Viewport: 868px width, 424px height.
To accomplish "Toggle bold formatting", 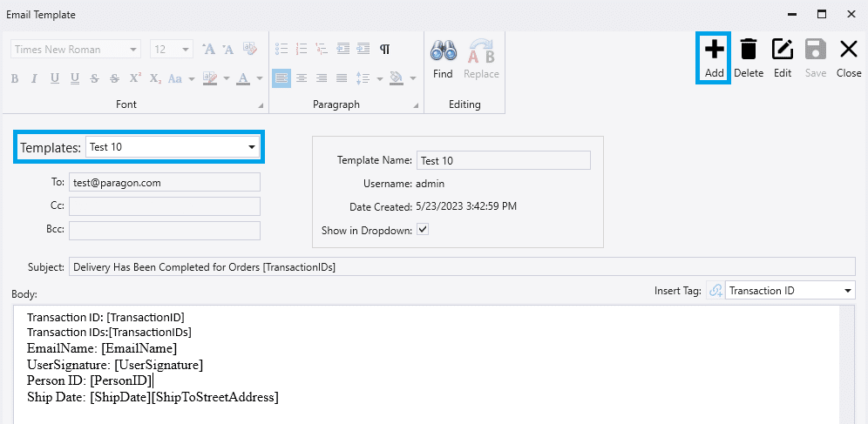I will tap(15, 79).
